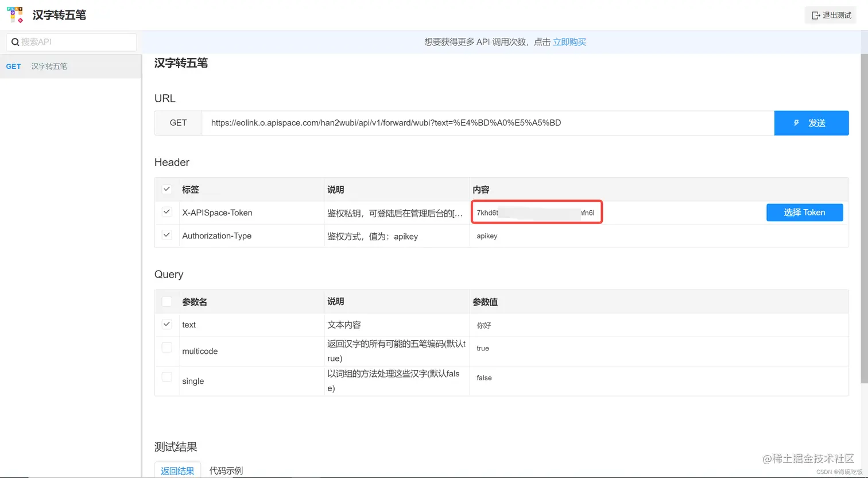This screenshot has height=478, width=868.
Task: Uncheck the Authorization-Type header checkbox
Action: pos(167,235)
